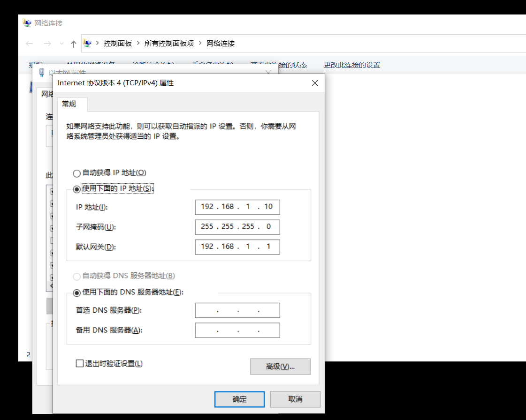Viewport: 526px width, 420px height.
Task: Open the recent locations dropdown chevron
Action: point(61,44)
